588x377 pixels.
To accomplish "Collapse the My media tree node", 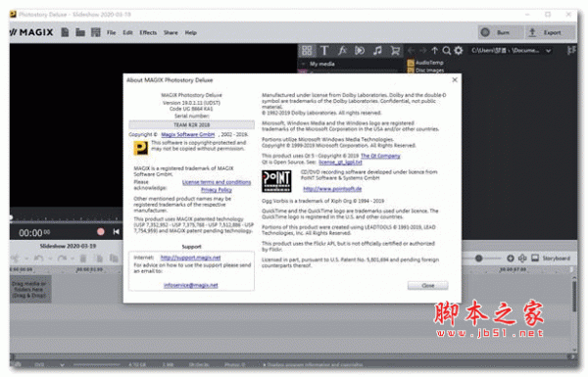I will point(304,64).
